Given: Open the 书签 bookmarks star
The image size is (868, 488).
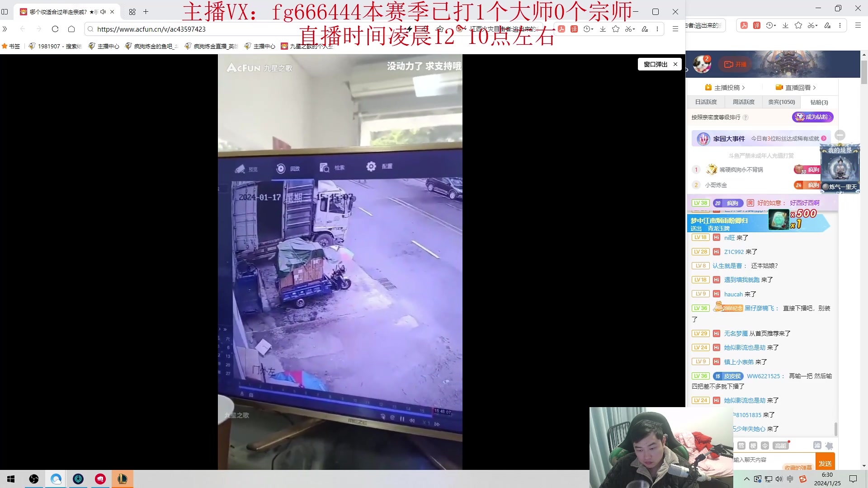Looking at the screenshot, I should point(11,46).
